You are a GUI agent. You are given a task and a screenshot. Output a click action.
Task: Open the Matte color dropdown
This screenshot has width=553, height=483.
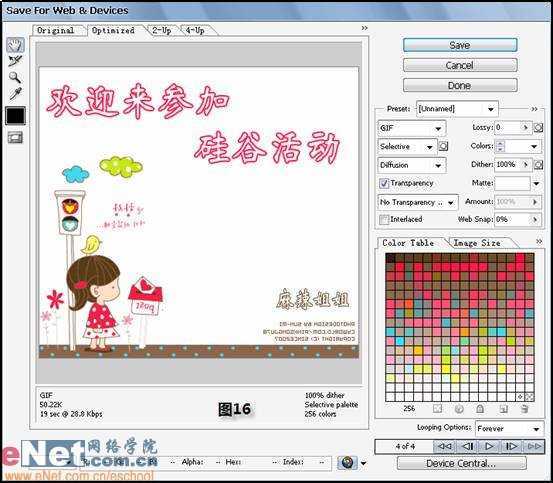click(x=536, y=183)
